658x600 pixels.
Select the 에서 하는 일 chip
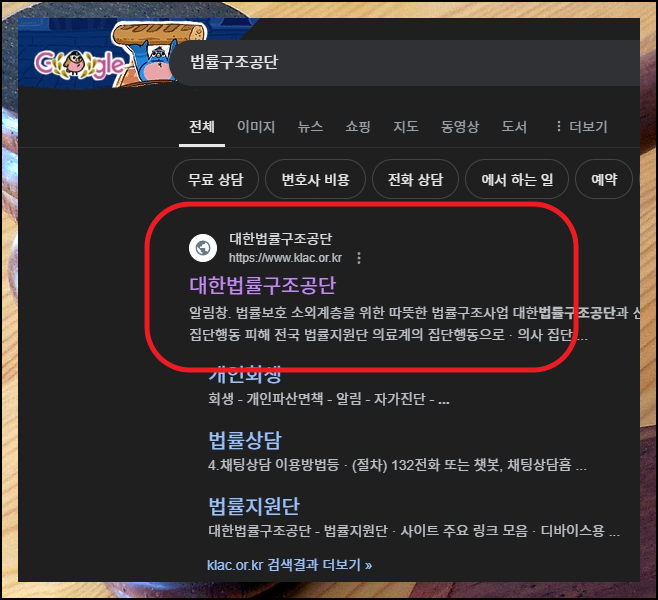(x=517, y=179)
